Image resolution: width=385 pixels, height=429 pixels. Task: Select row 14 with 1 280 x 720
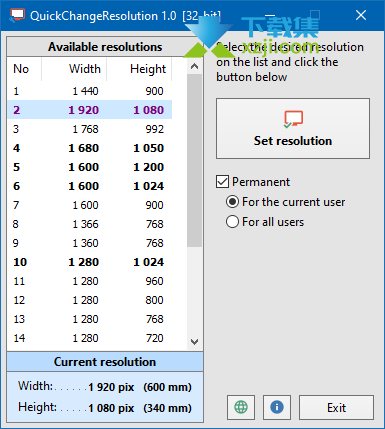pyautogui.click(x=90, y=338)
